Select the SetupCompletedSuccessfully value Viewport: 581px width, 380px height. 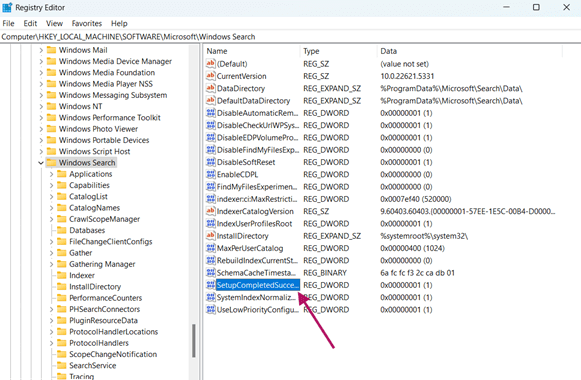point(258,285)
